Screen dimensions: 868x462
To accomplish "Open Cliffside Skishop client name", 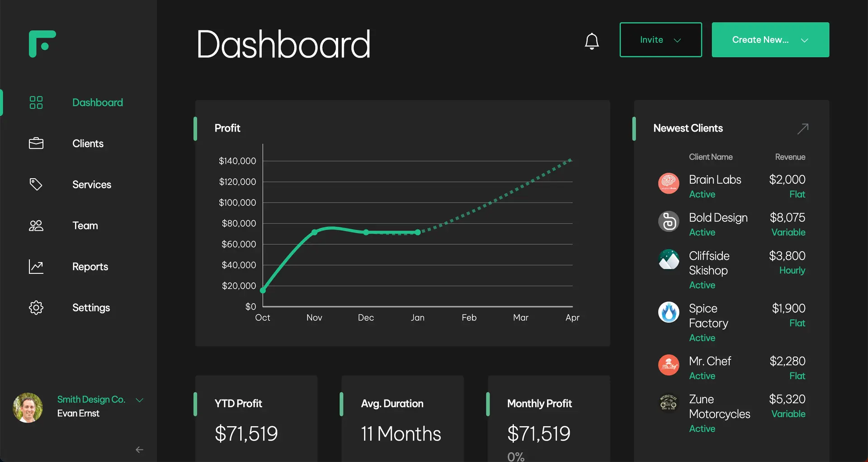I will click(709, 263).
